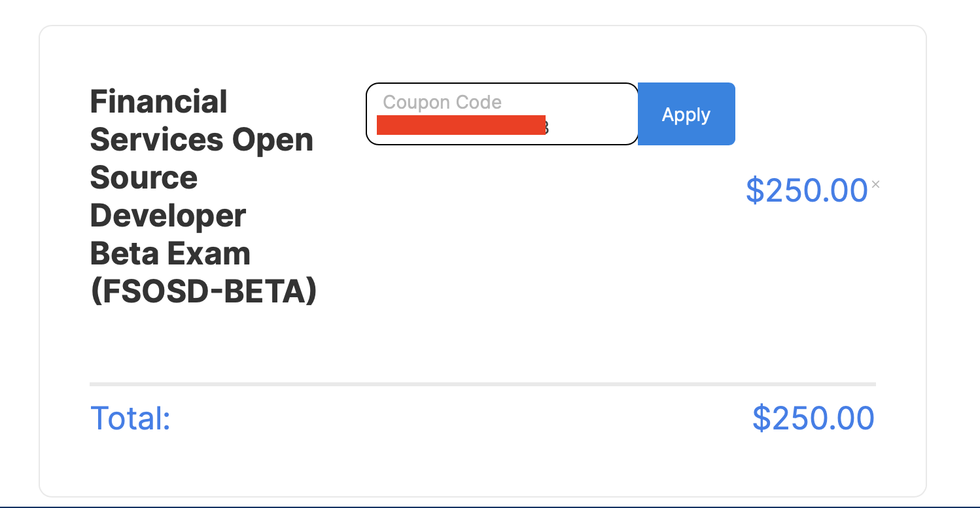Click the "Developer" word in the title
This screenshot has width=980, height=508.
coord(167,216)
